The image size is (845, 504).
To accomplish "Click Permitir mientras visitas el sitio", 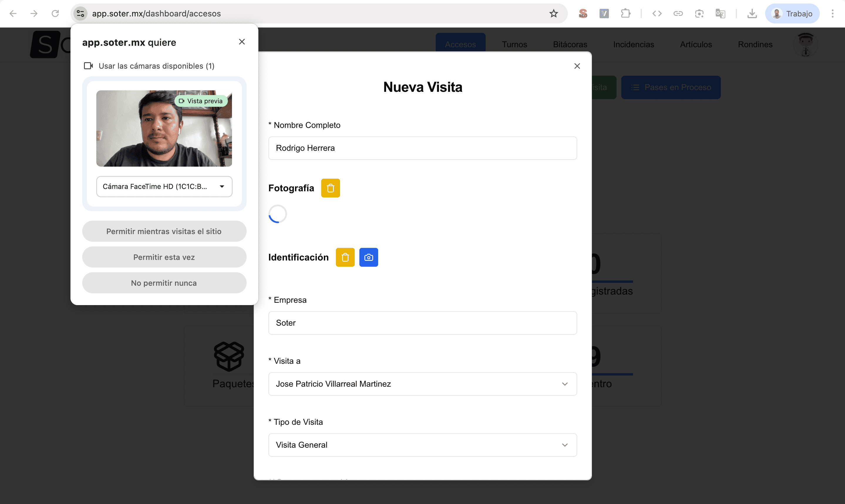I will (x=164, y=231).
